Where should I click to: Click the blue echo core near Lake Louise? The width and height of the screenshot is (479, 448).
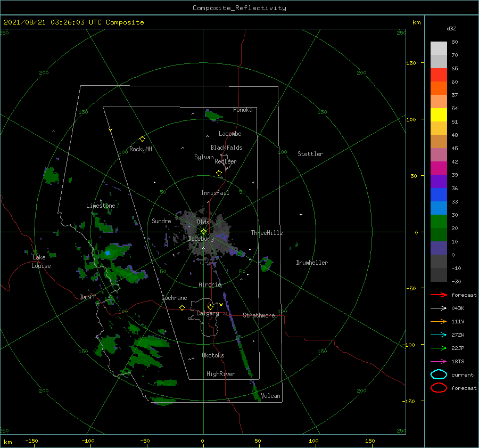(108, 253)
